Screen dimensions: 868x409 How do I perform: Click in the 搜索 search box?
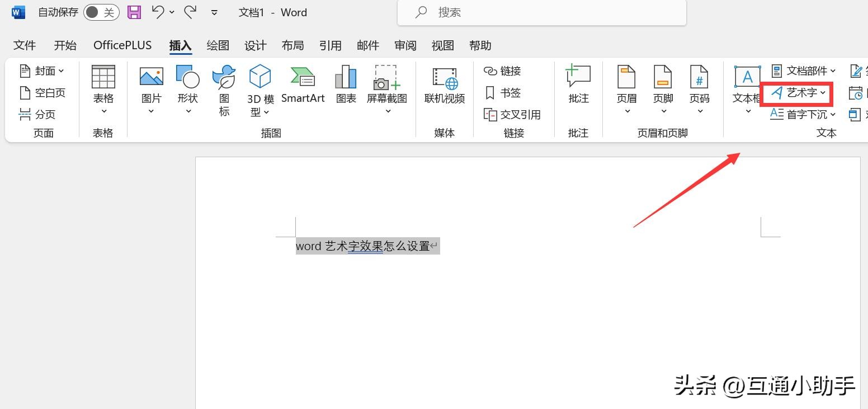pyautogui.click(x=541, y=12)
